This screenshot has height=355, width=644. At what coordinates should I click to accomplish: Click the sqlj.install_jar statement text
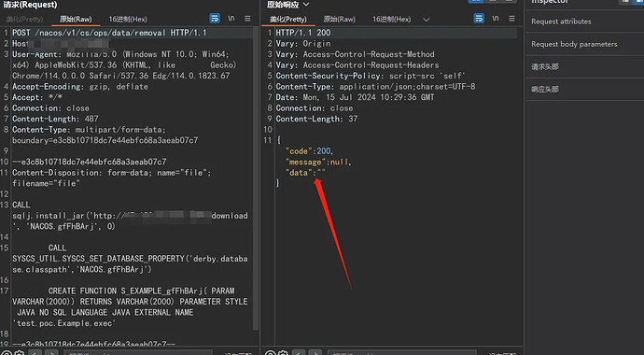click(x=130, y=220)
